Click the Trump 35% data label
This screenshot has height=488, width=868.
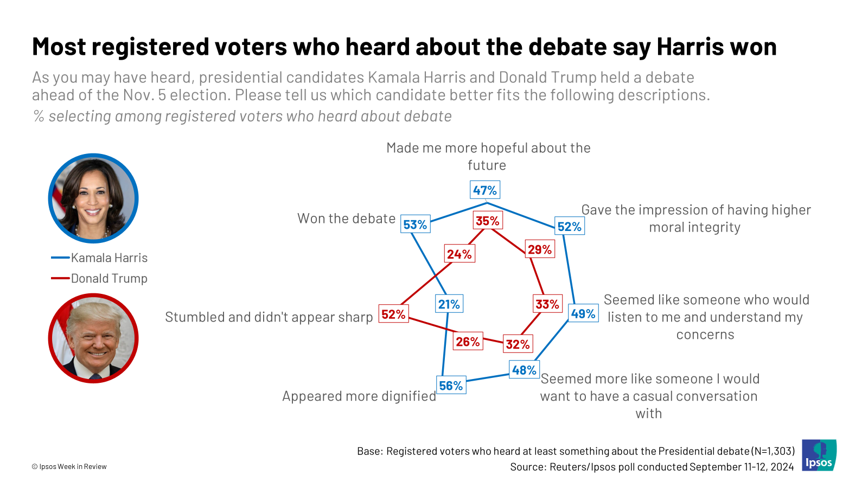pos(488,221)
